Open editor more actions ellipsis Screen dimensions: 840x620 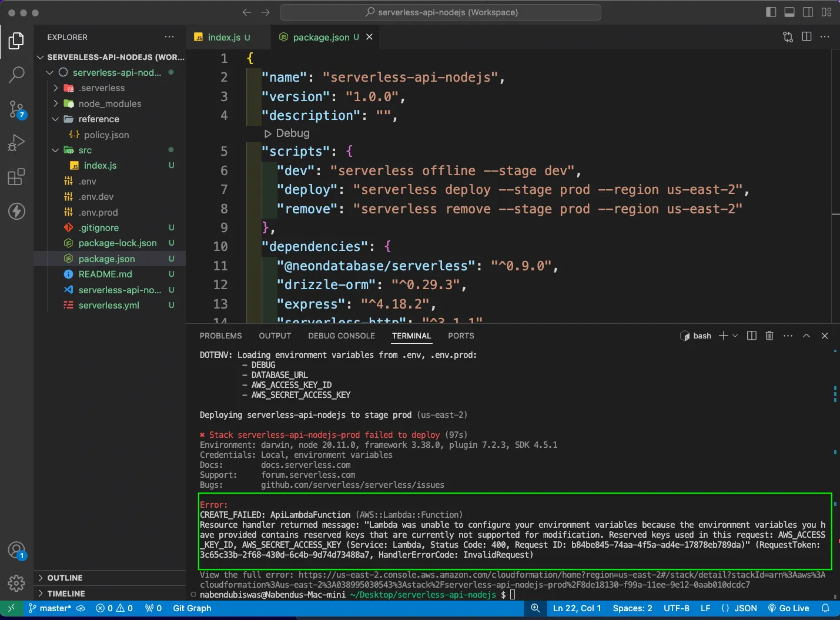(825, 37)
